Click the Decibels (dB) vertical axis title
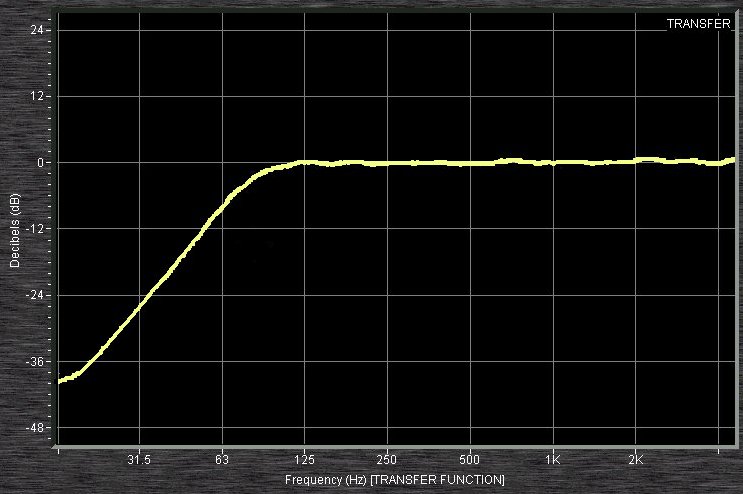The image size is (743, 494). [15, 230]
